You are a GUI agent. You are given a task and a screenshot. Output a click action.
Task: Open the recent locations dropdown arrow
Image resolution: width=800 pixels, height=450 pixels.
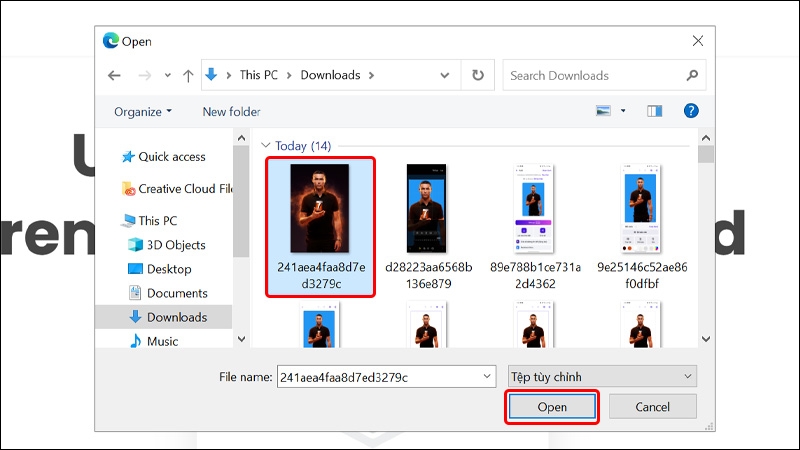(167, 76)
